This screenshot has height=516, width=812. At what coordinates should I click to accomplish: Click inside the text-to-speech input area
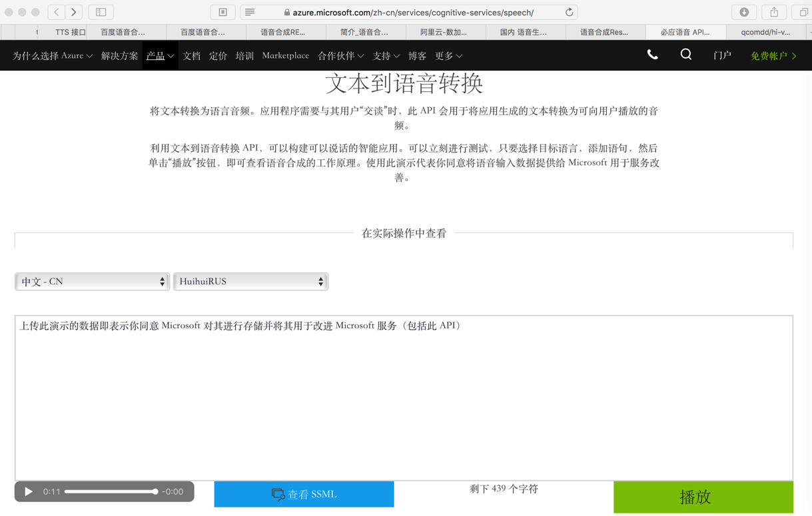(x=404, y=397)
